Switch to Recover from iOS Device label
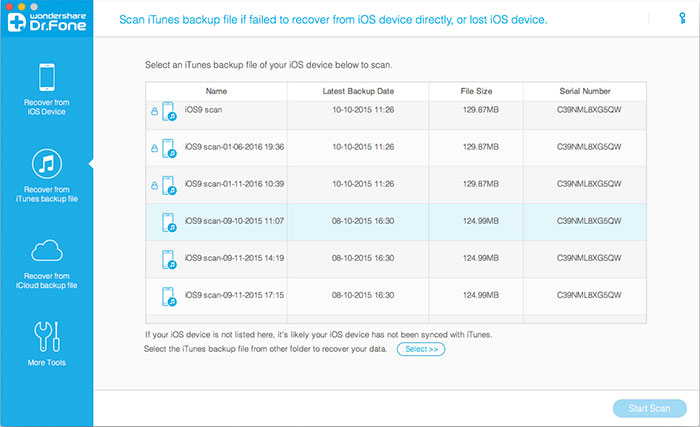700x427 pixels. click(x=47, y=107)
